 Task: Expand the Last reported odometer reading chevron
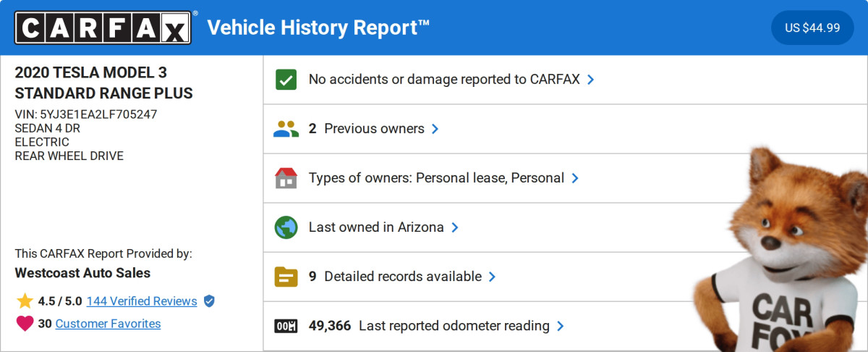tap(561, 326)
